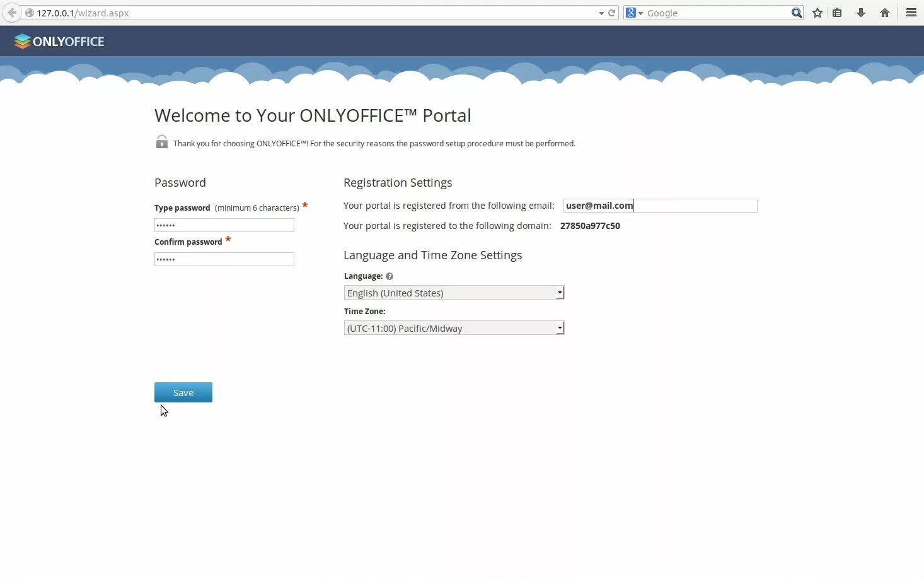Click the reload page icon
924x579 pixels.
point(611,13)
